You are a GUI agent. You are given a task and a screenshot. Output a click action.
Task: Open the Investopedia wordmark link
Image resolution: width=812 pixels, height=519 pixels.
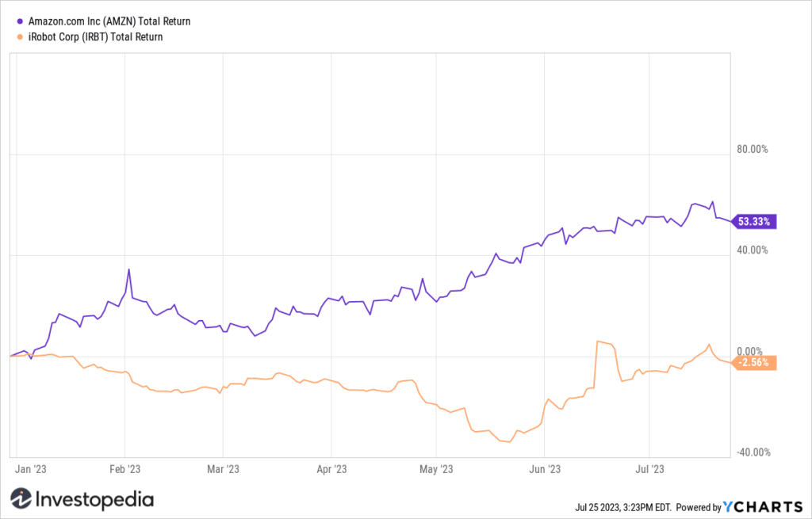coord(95,499)
